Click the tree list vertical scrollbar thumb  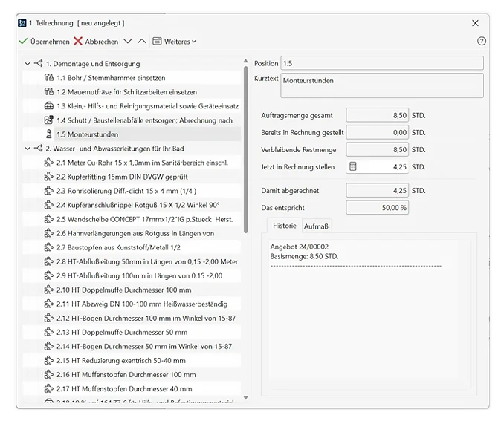point(245,149)
